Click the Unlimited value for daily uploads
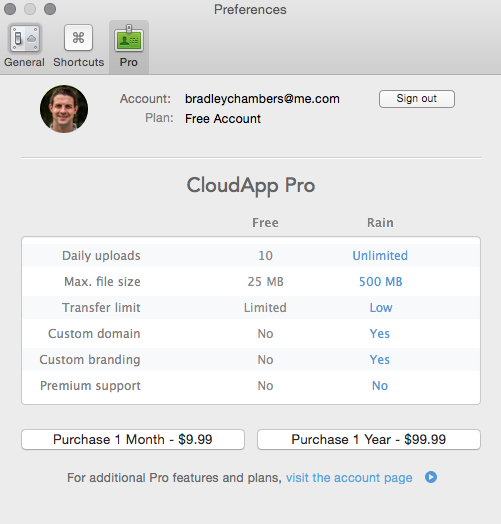Screen dimensions: 501x524 coord(380,256)
